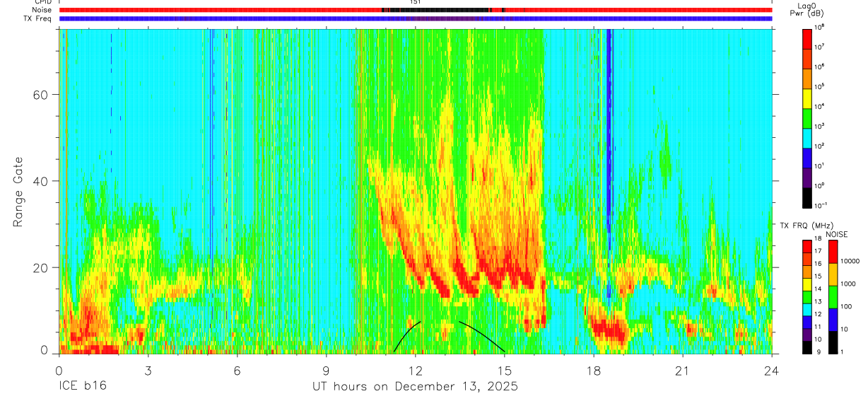
Task: Click y-axis tick label "20"
Action: pos(40,267)
